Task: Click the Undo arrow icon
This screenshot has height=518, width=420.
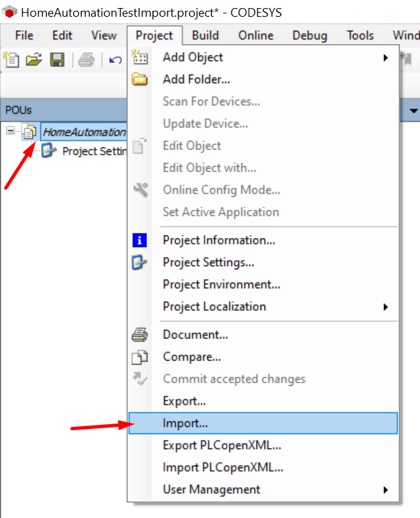Action: pyautogui.click(x=115, y=60)
